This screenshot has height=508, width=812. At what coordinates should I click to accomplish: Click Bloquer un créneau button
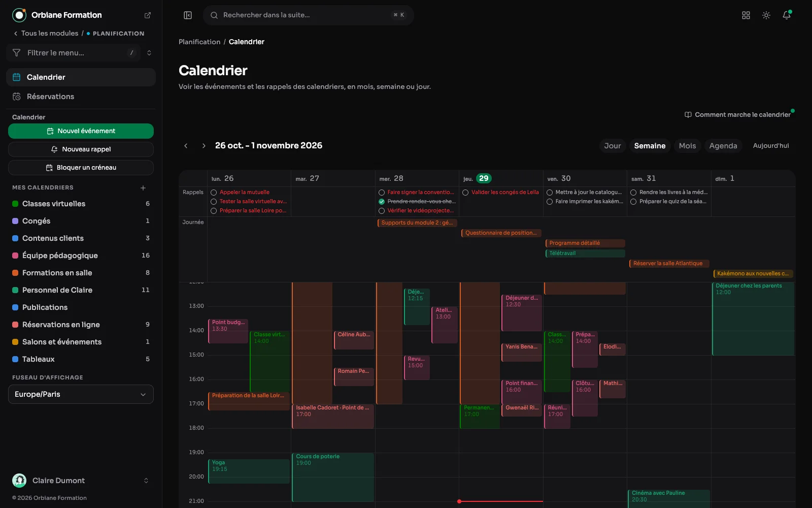(x=81, y=168)
